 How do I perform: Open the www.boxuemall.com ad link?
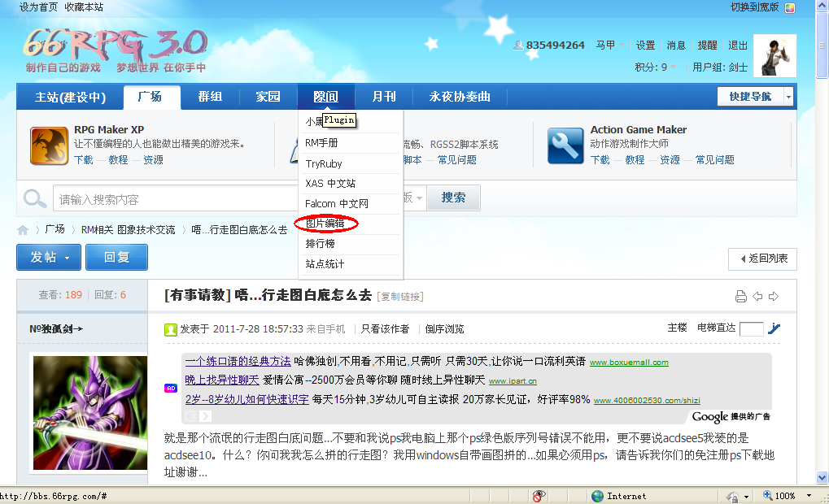click(629, 363)
